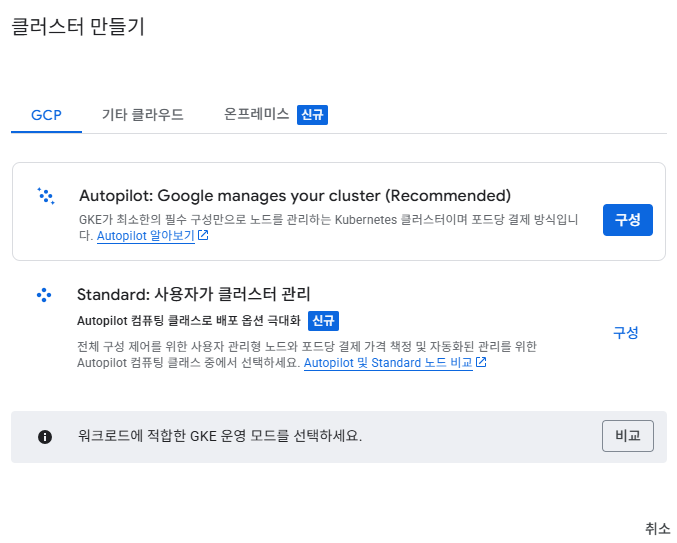Switch to the GCP tab

point(47,115)
